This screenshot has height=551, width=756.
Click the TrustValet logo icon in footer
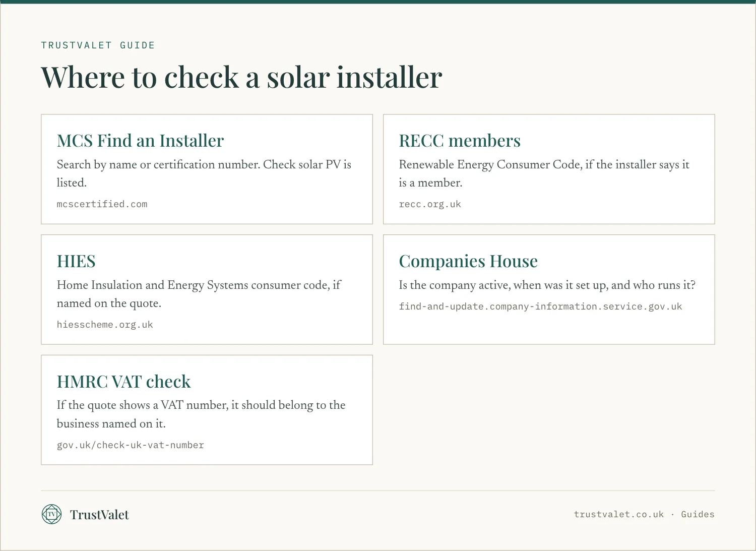pyautogui.click(x=51, y=514)
